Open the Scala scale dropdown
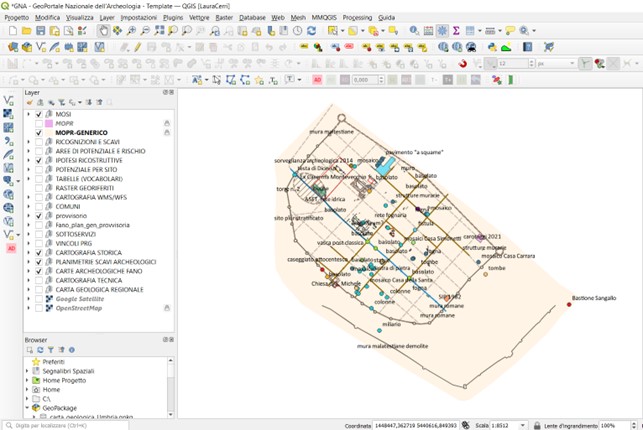Viewport: 643px width, 430px height. click(x=522, y=424)
